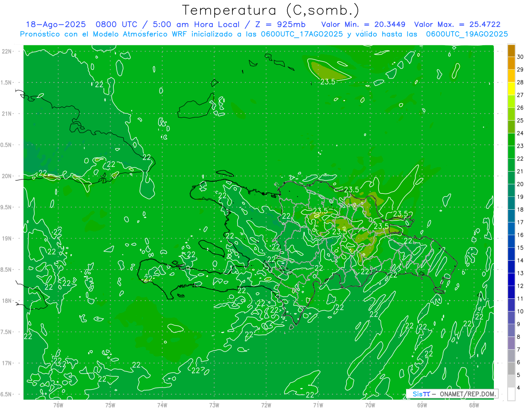Image resolution: width=532 pixels, height=411 pixels.
Task: Click the "17N" latitude axis label
Action: point(7,364)
